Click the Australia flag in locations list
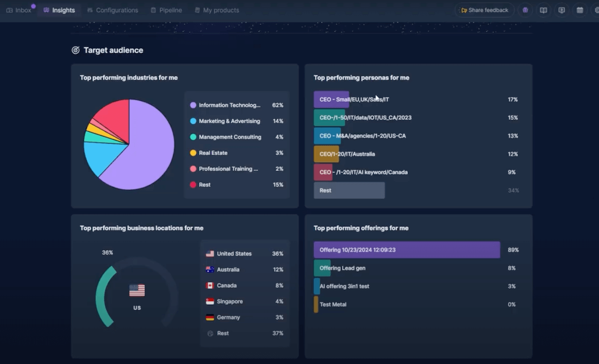The height and width of the screenshot is (364, 599). [x=210, y=270]
